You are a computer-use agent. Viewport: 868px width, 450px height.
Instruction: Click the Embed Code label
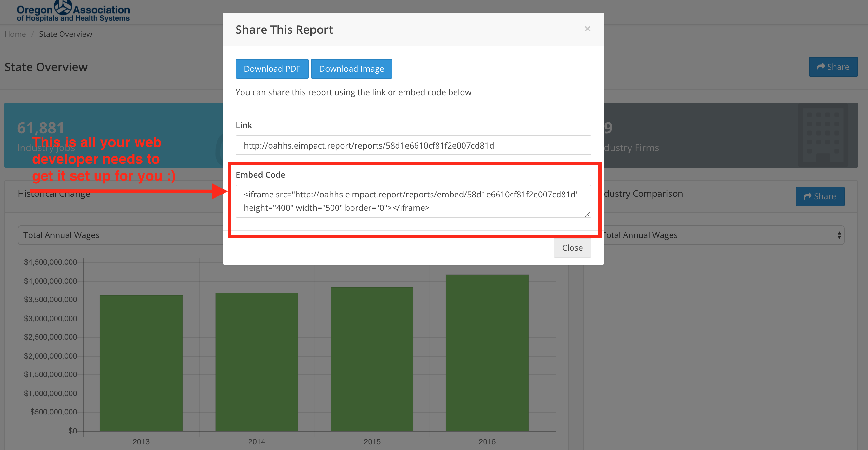260,175
